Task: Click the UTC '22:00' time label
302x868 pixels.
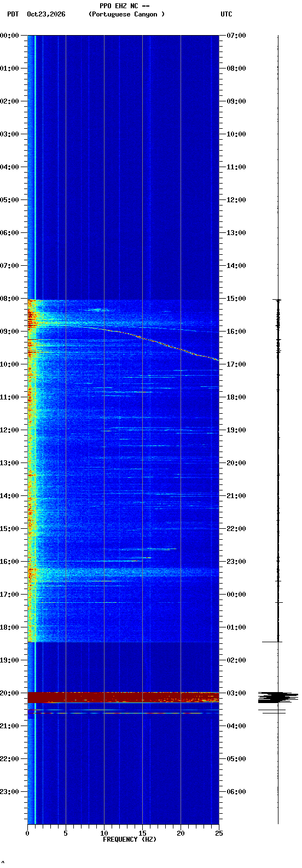Action: (236, 529)
